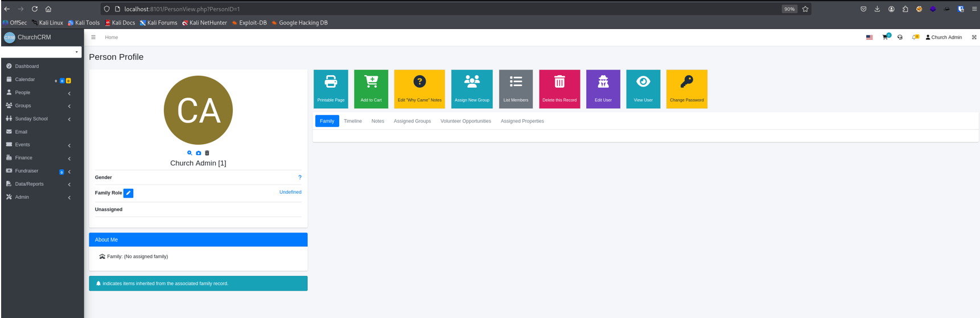Click the View User eye tile
The width and height of the screenshot is (980, 318).
coord(643,89)
